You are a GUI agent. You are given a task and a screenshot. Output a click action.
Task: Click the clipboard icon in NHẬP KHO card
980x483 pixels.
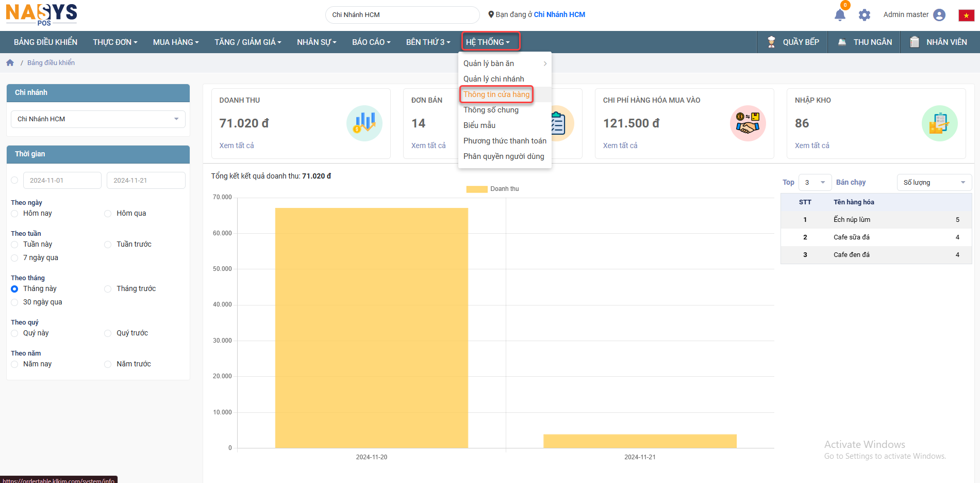(940, 123)
